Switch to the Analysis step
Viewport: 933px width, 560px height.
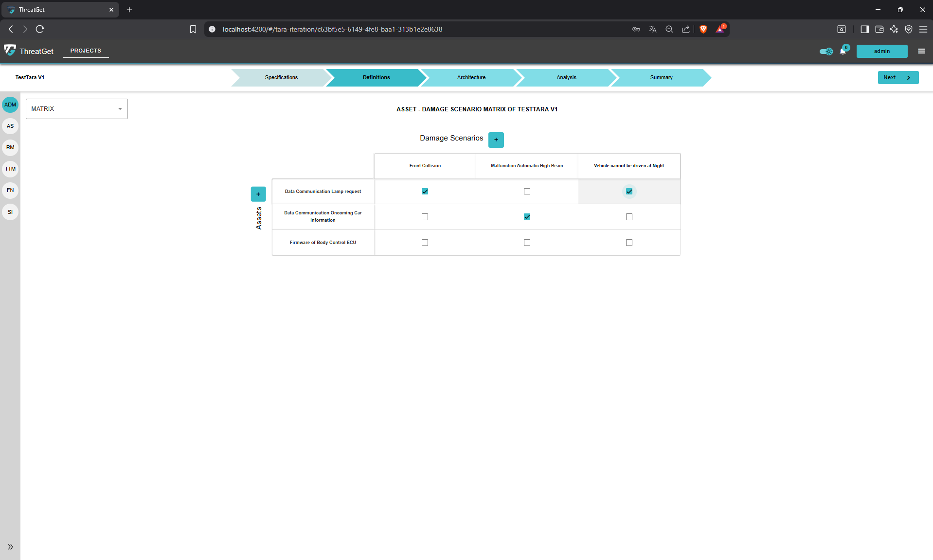(x=566, y=77)
